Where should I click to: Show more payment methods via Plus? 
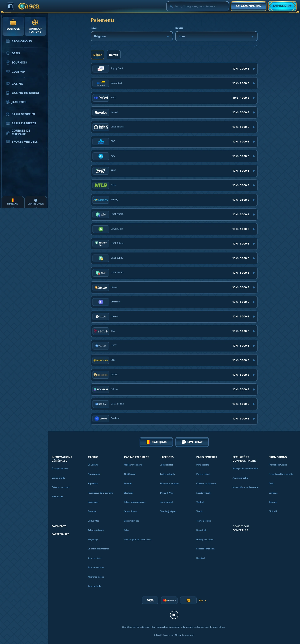[202, 600]
